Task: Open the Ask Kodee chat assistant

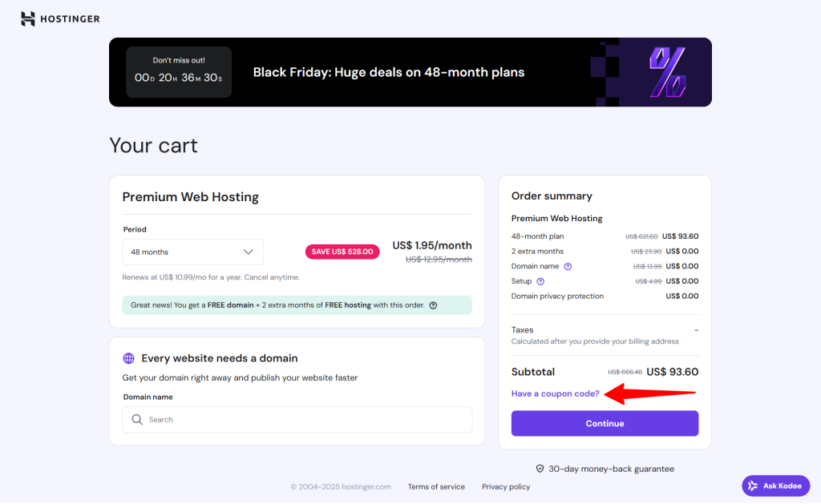Action: (x=775, y=485)
